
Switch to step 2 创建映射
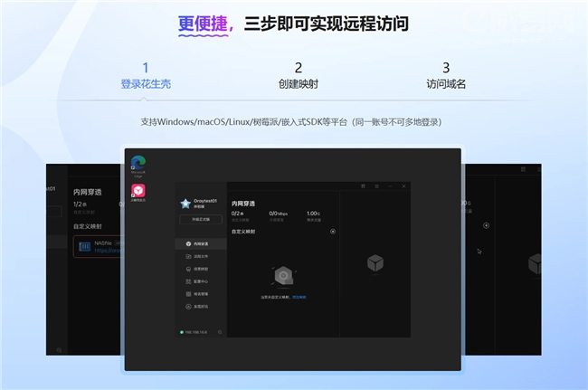[x=299, y=76]
